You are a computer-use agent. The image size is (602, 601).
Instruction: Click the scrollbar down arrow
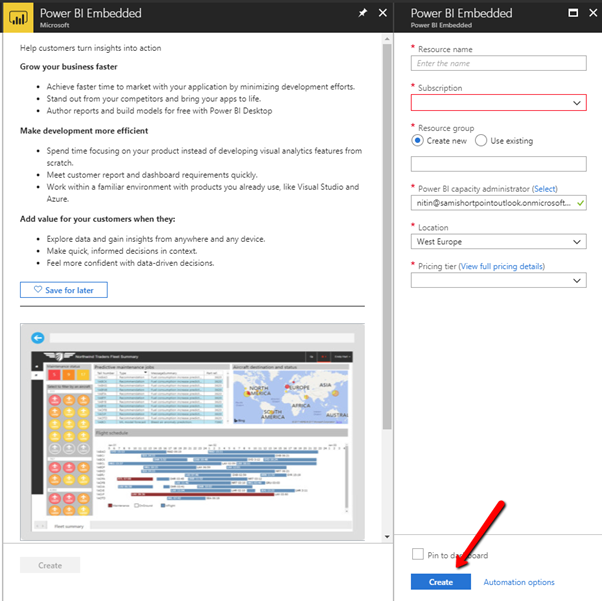point(387,536)
